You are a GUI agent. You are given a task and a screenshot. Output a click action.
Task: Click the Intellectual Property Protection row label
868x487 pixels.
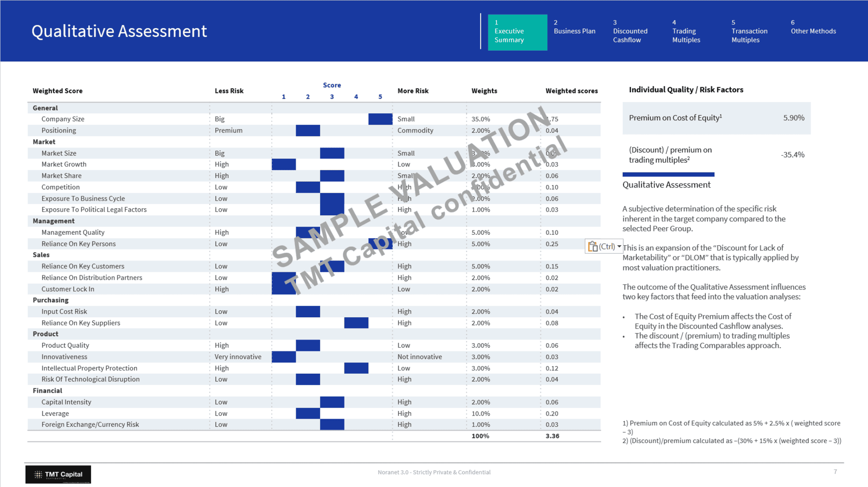click(x=90, y=368)
